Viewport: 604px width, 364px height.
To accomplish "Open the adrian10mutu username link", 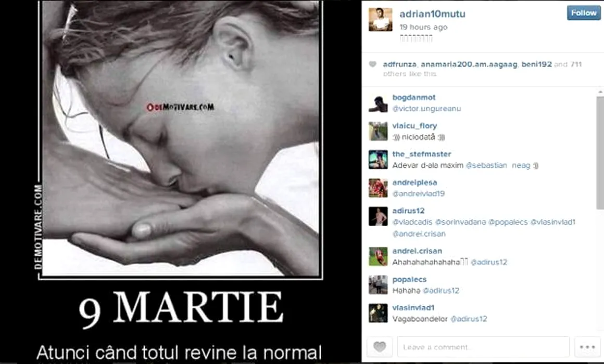I will point(432,14).
